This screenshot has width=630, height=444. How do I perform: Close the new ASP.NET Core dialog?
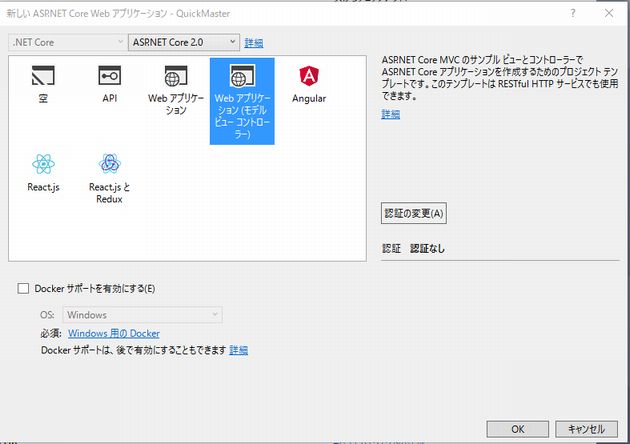point(609,13)
